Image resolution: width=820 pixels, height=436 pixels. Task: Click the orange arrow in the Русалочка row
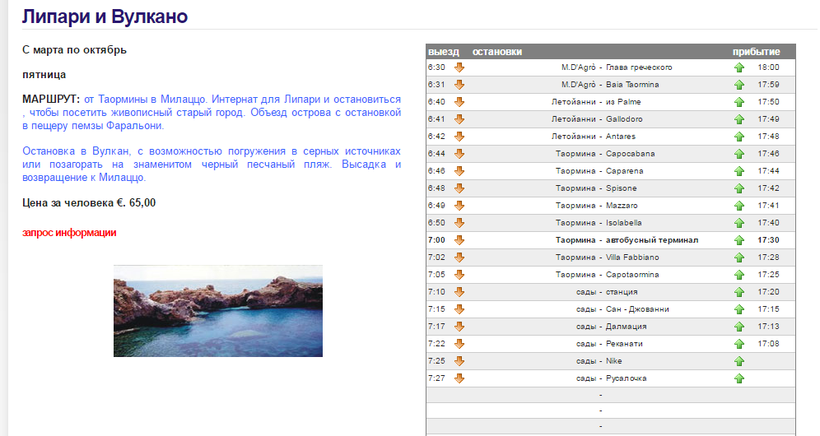click(460, 378)
